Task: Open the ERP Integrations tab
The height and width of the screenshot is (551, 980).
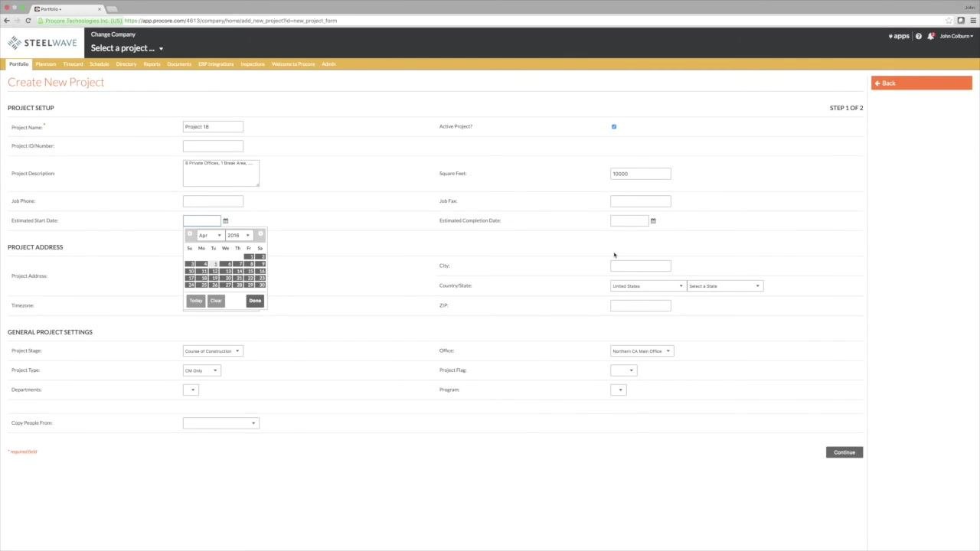Action: pyautogui.click(x=216, y=64)
